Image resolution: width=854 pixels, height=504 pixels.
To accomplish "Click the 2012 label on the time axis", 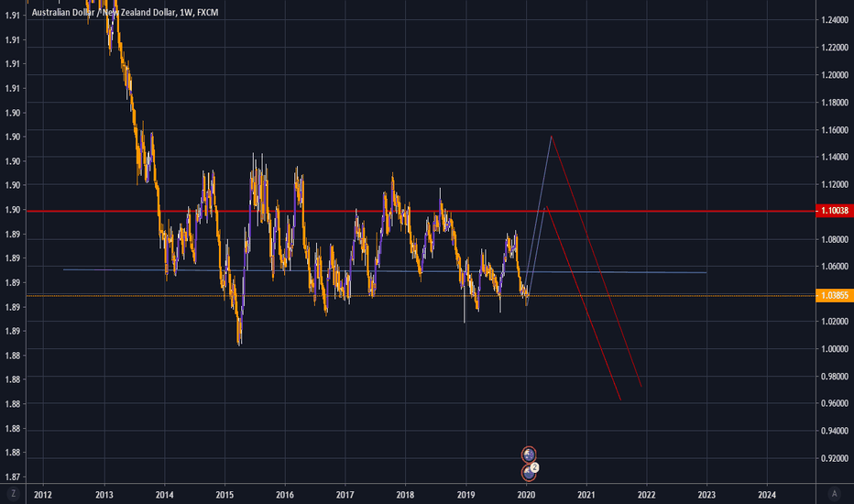I will point(43,494).
